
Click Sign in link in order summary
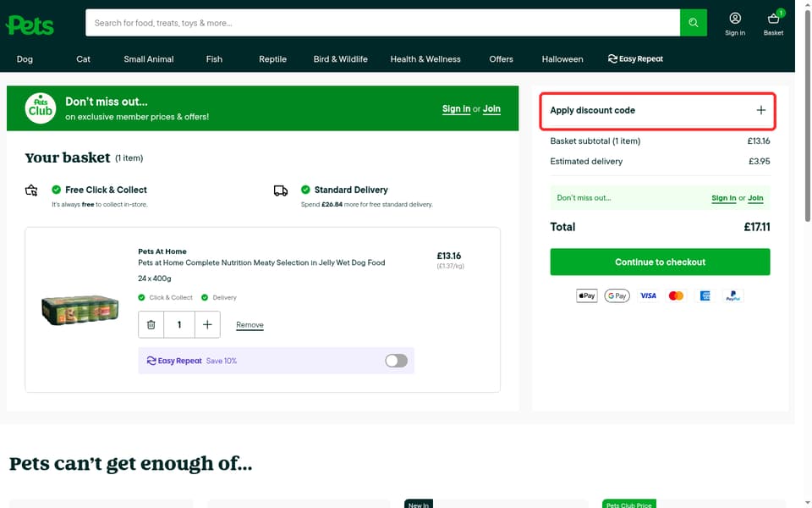point(723,198)
